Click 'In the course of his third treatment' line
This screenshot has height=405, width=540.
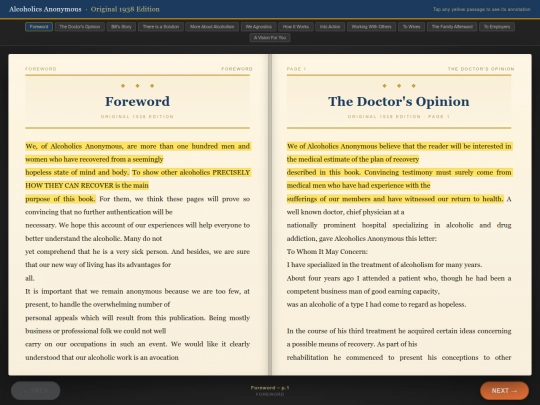pyautogui.click(x=399, y=331)
